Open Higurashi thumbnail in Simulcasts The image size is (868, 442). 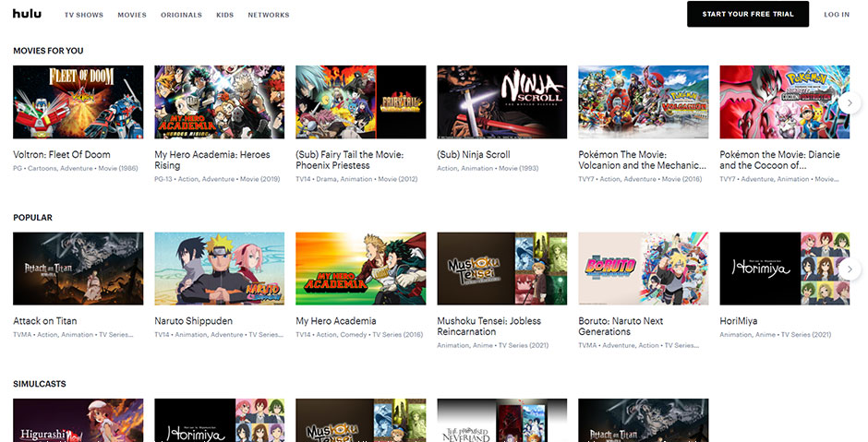pos(78,421)
